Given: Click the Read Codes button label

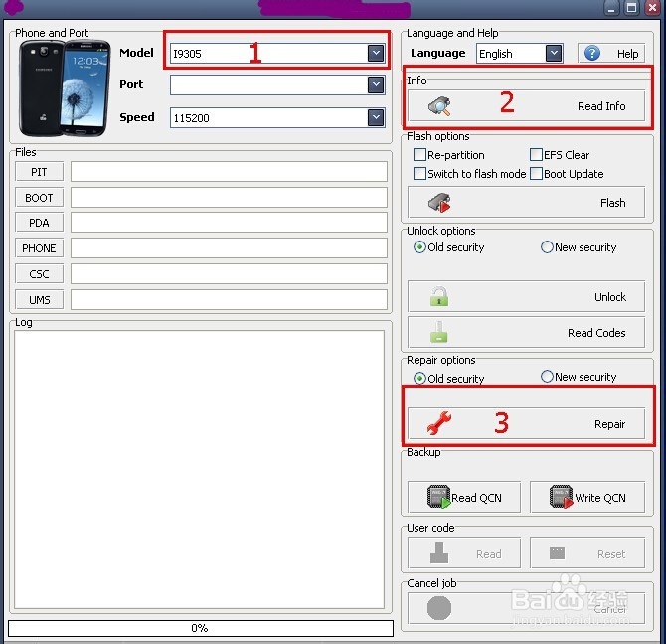Looking at the screenshot, I should (x=596, y=332).
